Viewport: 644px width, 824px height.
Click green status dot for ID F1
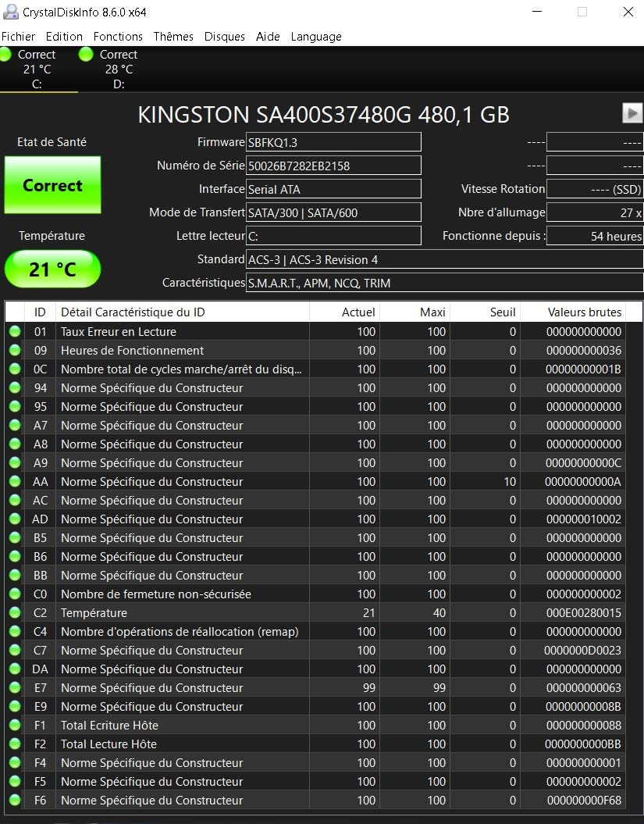15,726
